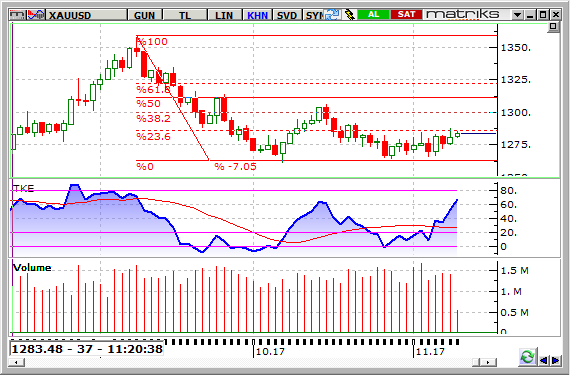
Task: Click horizontal scrollbar left arrow
Action: pyautogui.click(x=17, y=362)
